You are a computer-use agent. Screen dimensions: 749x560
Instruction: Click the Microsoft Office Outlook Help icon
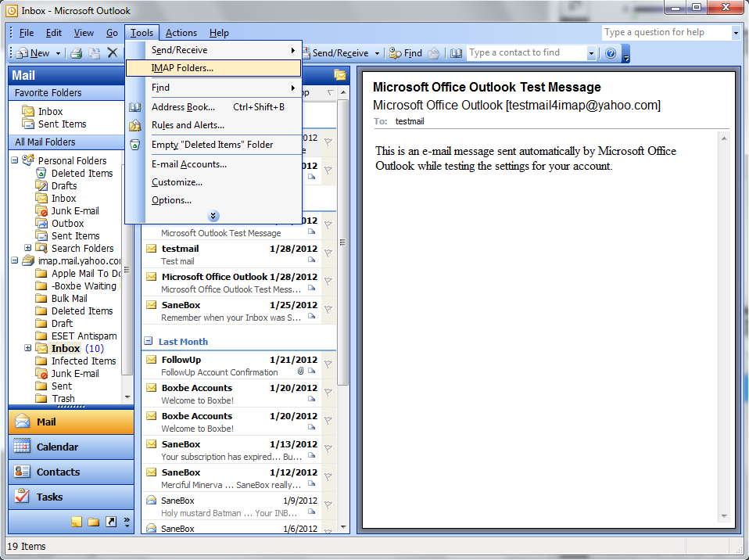click(x=611, y=53)
